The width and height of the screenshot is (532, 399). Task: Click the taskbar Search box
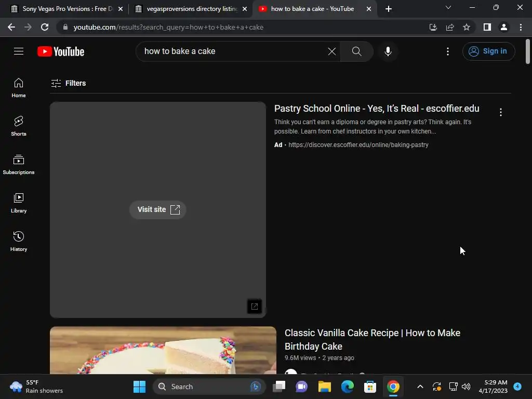tap(209, 387)
